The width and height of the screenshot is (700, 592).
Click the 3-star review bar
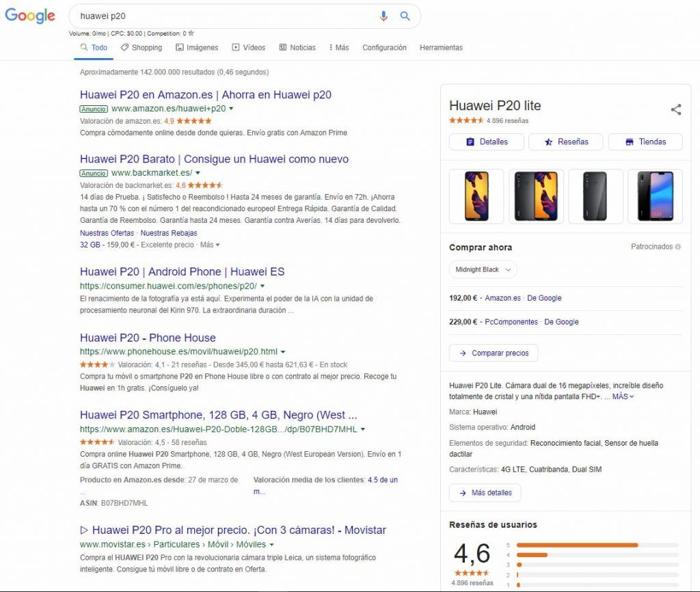(x=597, y=565)
